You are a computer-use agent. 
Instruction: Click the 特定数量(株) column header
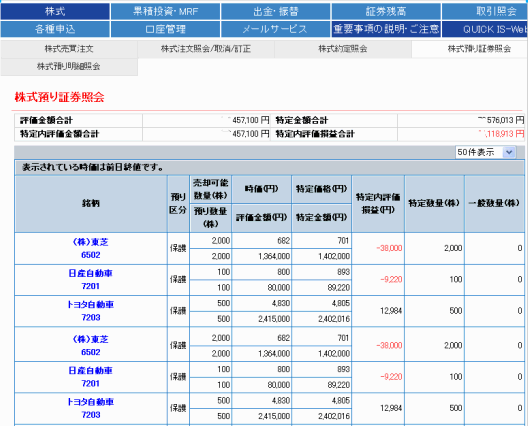tap(434, 203)
